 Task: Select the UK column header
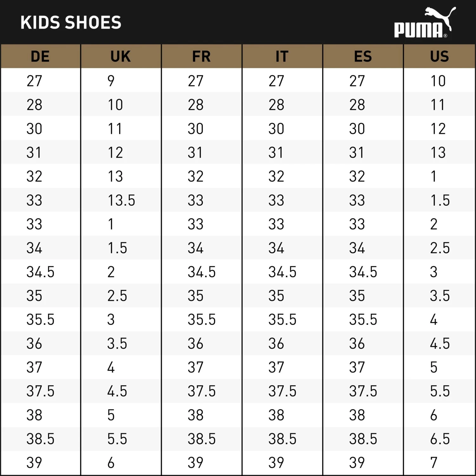point(121,56)
